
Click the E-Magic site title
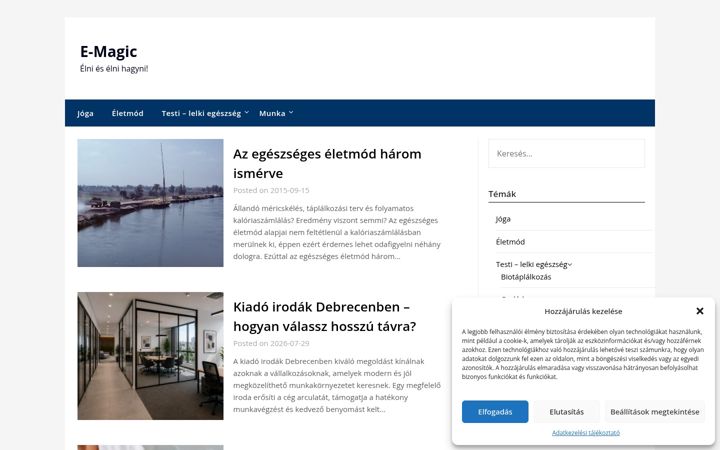108,51
